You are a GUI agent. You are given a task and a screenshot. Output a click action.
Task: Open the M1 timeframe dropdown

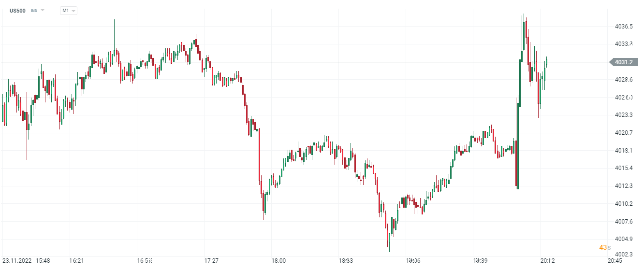[x=68, y=11]
